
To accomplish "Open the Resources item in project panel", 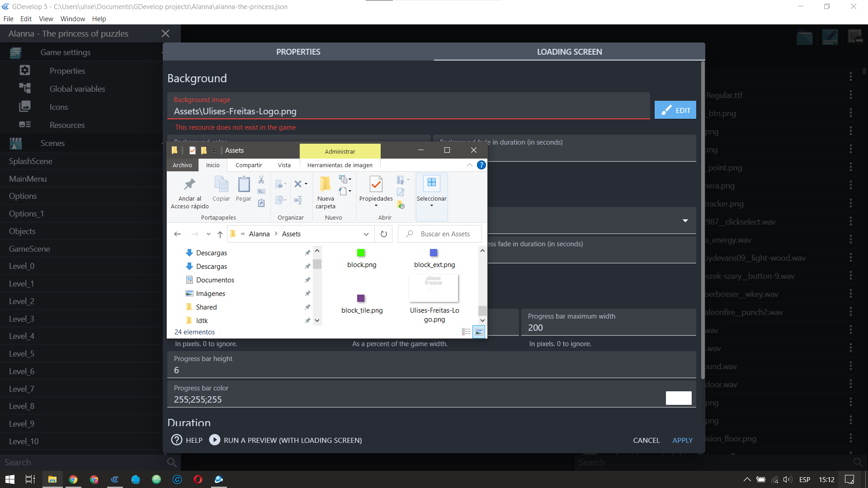I will click(67, 125).
